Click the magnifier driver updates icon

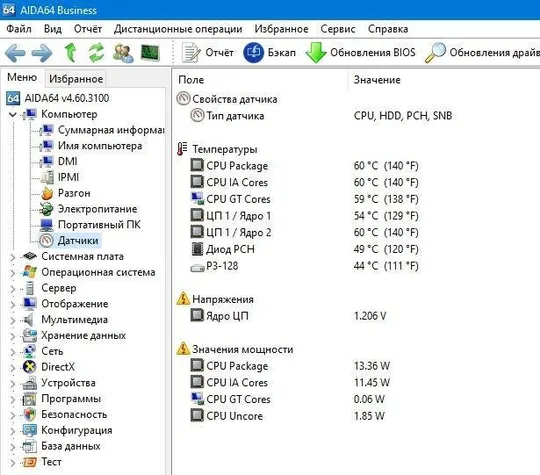click(x=435, y=53)
